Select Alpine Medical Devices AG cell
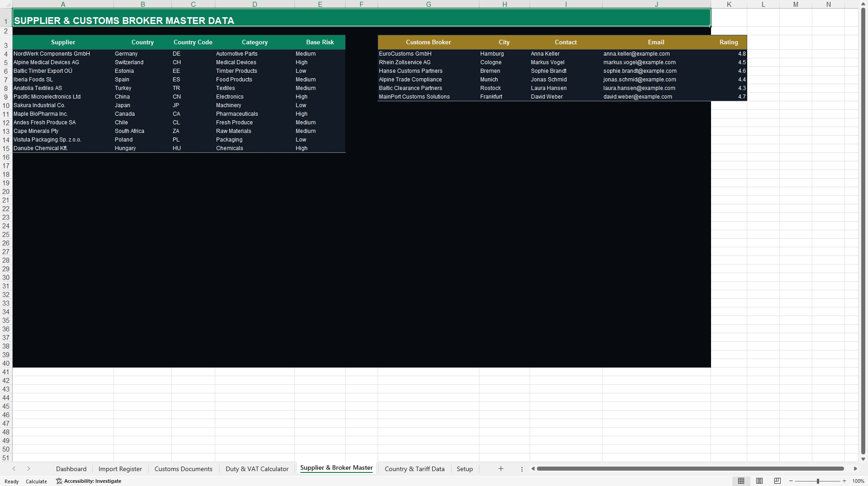 coord(63,62)
